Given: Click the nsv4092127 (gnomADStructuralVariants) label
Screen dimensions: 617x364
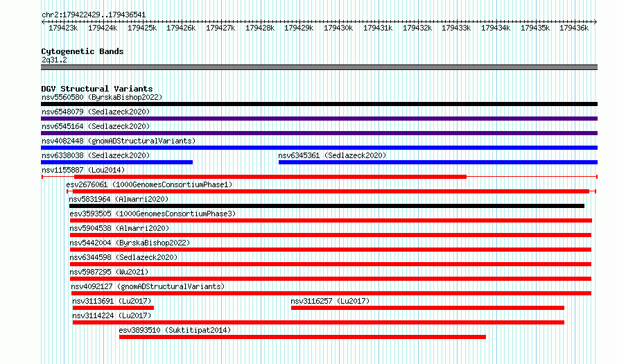Looking at the screenshot, I should coord(148,286).
